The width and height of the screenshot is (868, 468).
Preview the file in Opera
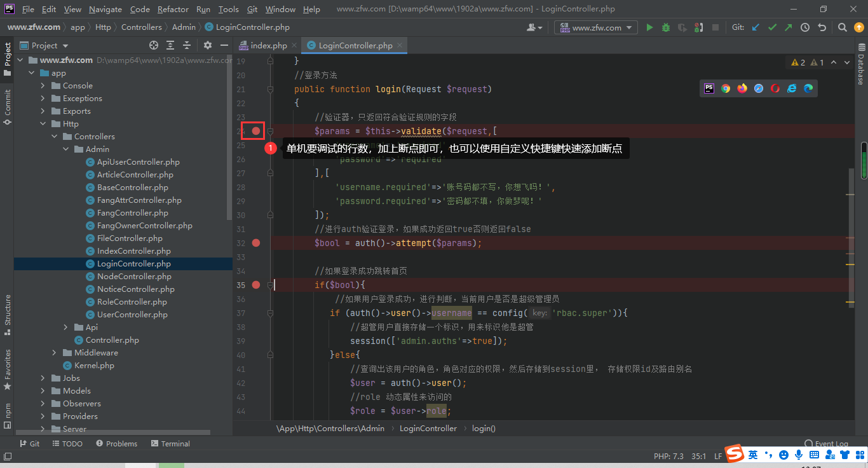coord(775,88)
